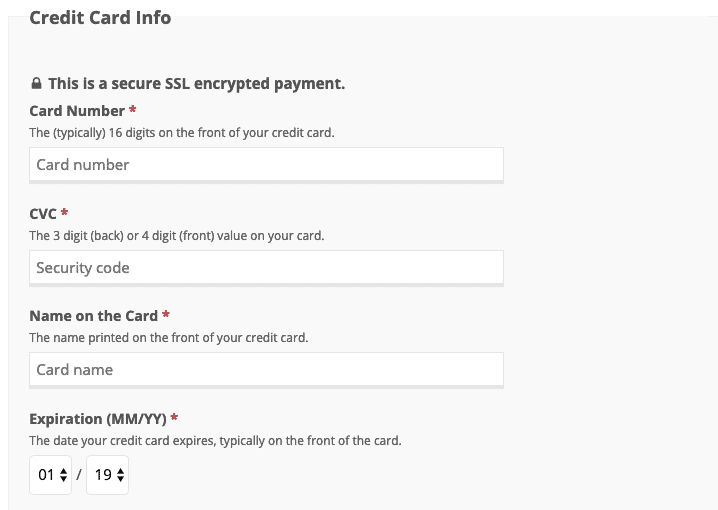Click the Expiration (MM/YY) label
718x510 pixels.
98,419
